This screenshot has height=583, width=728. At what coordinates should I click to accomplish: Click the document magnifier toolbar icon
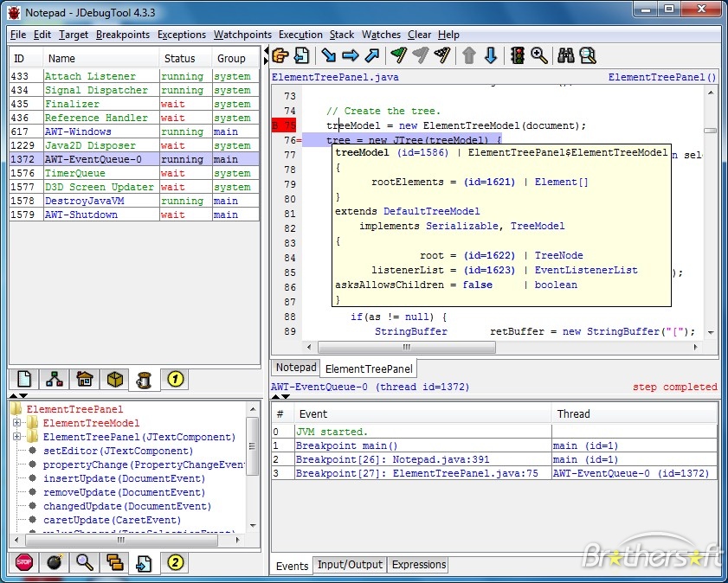588,55
